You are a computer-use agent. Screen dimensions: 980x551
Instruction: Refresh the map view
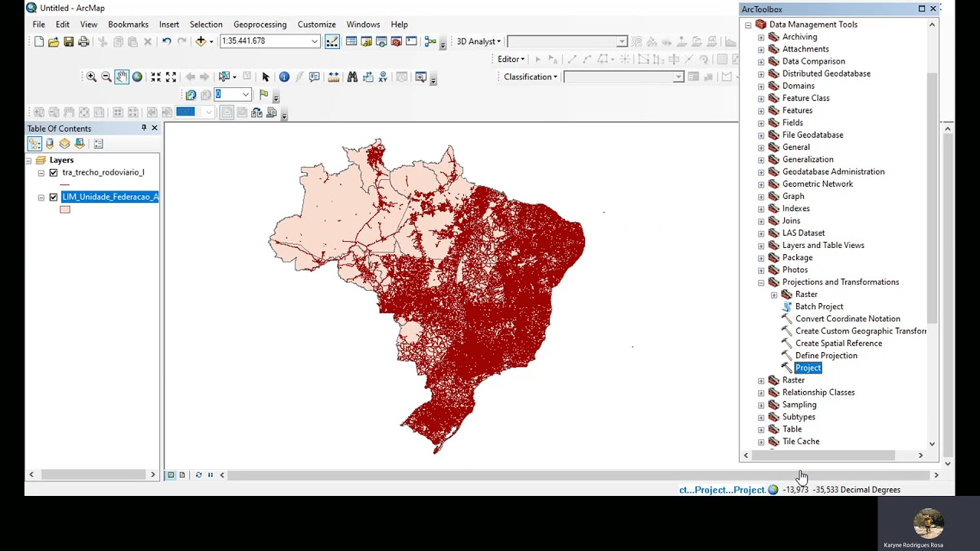[198, 475]
